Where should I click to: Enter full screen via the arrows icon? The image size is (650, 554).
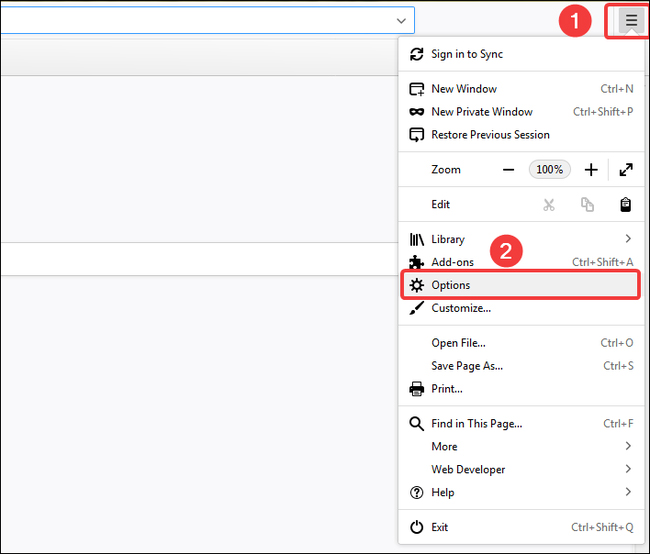point(626,170)
